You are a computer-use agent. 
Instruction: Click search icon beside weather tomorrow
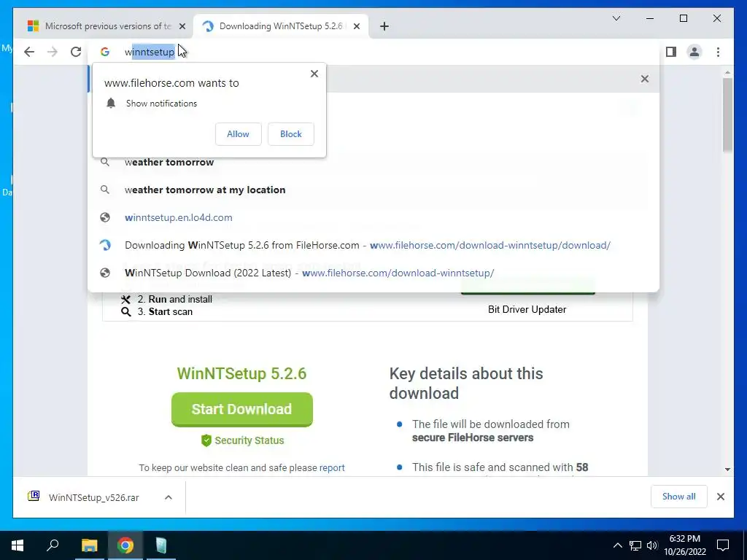[x=105, y=163]
